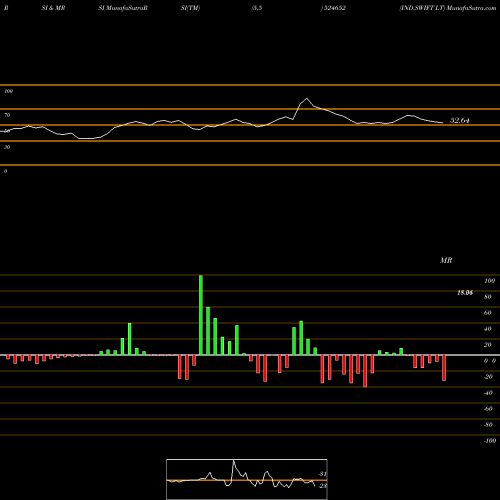Click the mini overview chart thumbnail
The height and width of the screenshot is (500, 500).
pyautogui.click(x=247, y=479)
